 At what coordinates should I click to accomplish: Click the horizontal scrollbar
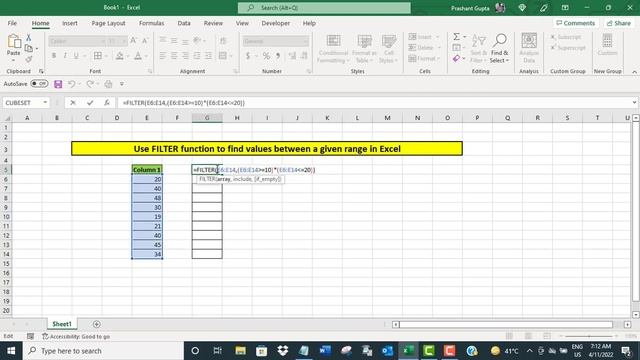[x=506, y=324]
